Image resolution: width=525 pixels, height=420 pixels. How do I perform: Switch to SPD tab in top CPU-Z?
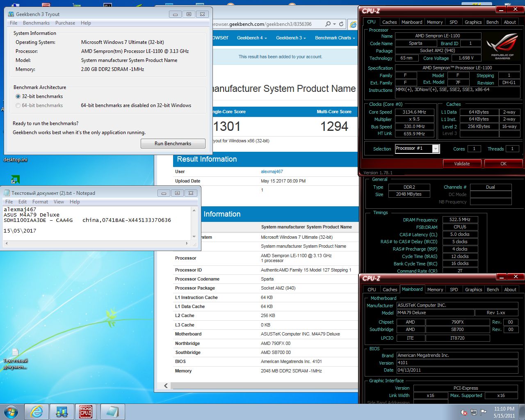tap(453, 22)
